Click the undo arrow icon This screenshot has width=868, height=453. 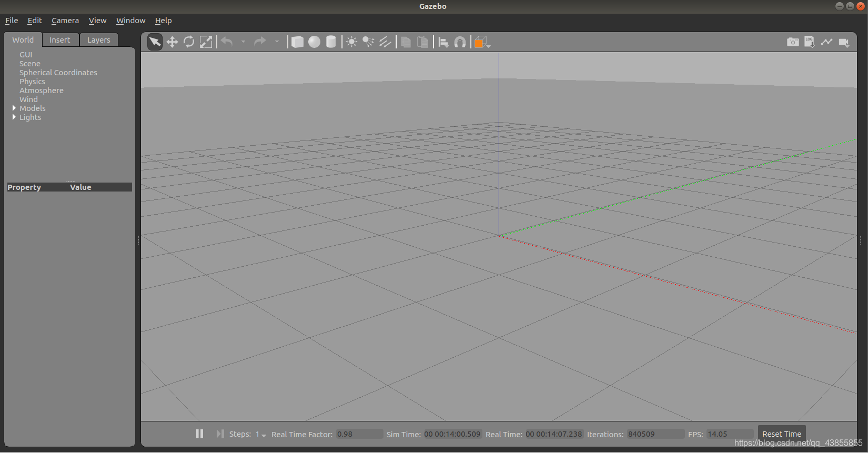pyautogui.click(x=227, y=42)
